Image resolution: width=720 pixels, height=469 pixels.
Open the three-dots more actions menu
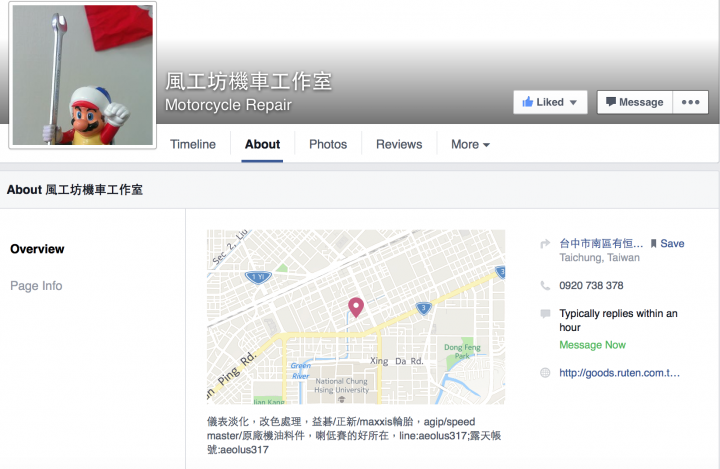coord(690,102)
